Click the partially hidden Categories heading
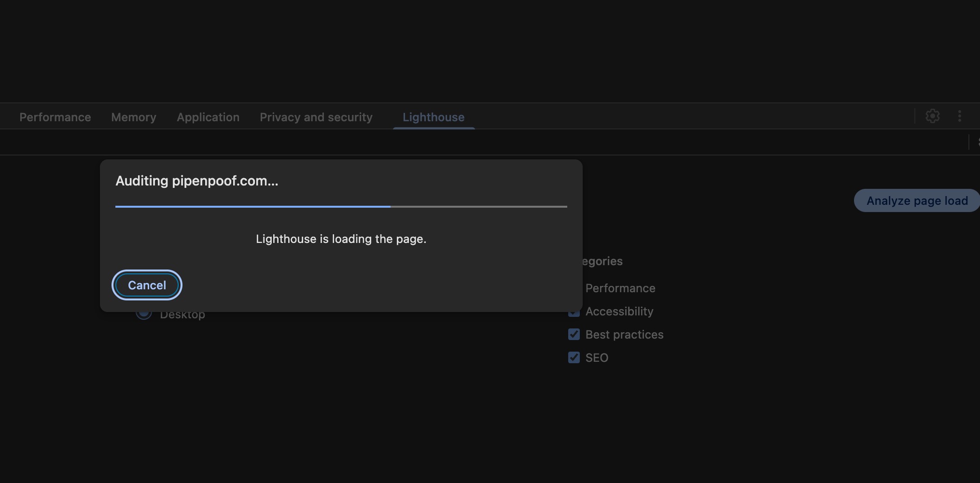The image size is (980, 483). coord(602,261)
